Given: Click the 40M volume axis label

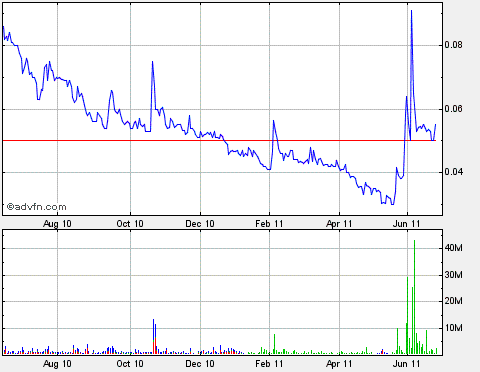Looking at the screenshot, I should pos(454,248).
